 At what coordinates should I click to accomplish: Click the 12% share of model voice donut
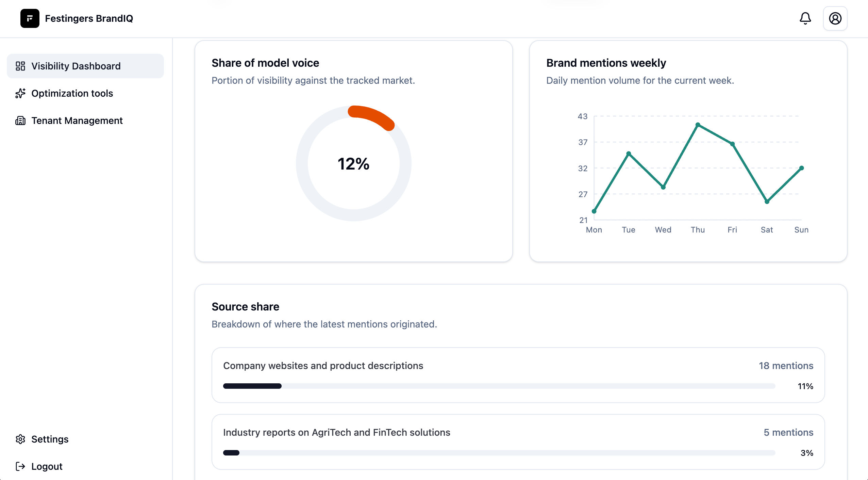(353, 164)
